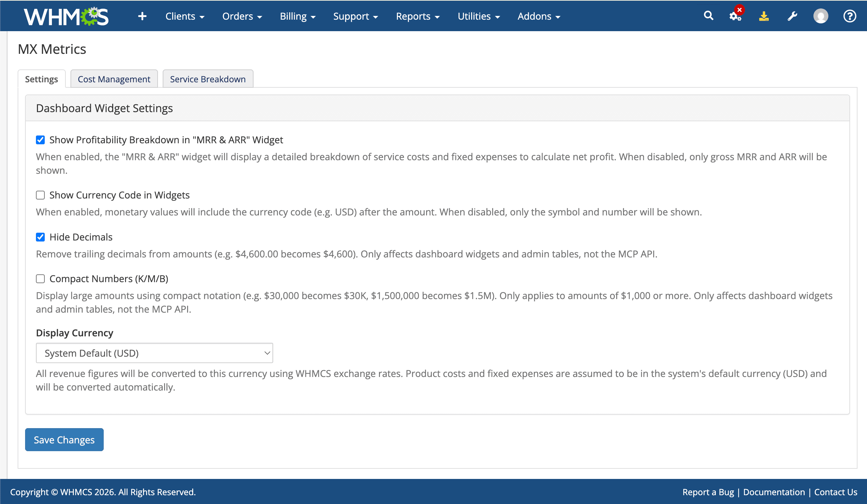Expand the Clients menu

click(x=185, y=16)
